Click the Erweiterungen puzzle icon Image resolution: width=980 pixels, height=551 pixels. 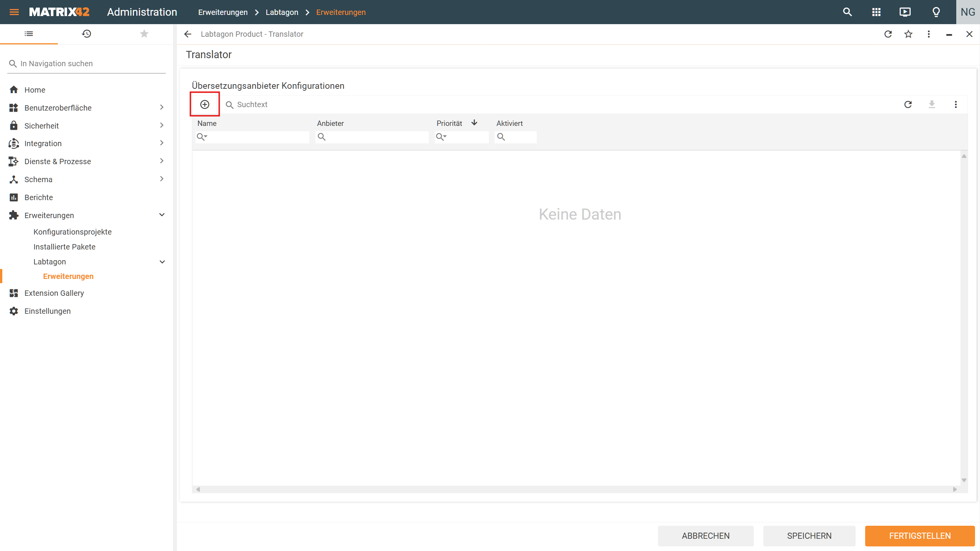pyautogui.click(x=14, y=215)
